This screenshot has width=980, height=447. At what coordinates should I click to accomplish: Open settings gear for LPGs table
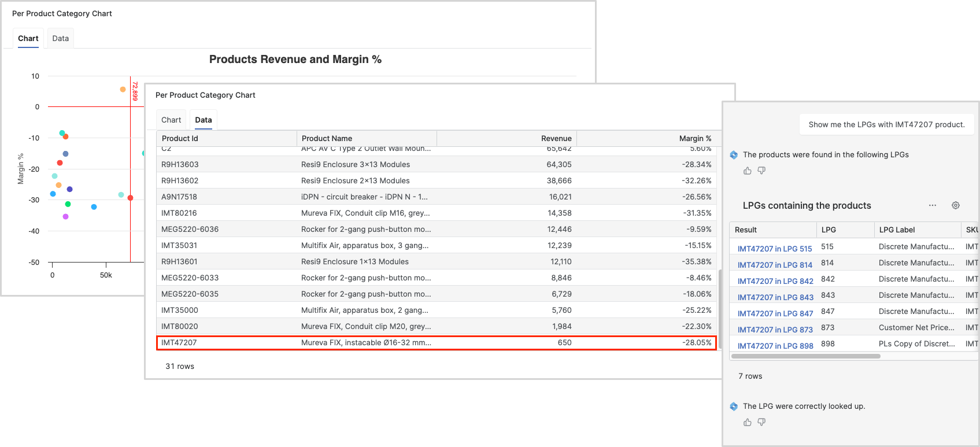pyautogui.click(x=956, y=205)
